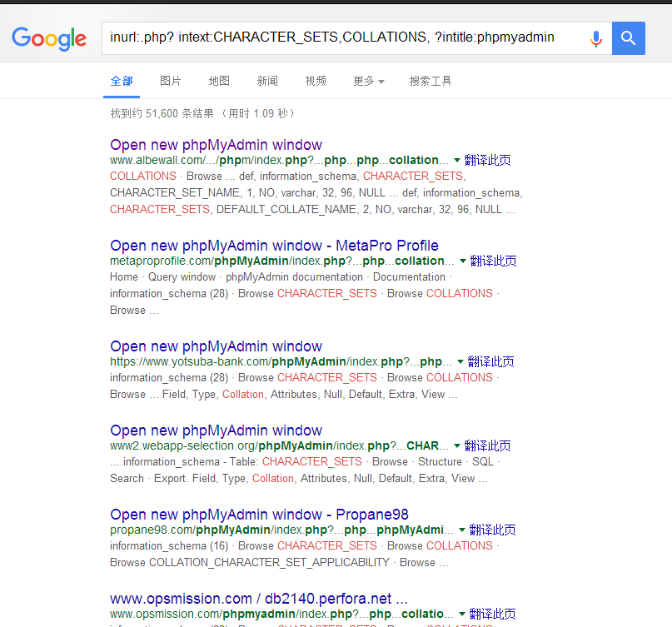Open the 'Propane98' phpMyAdmin result
This screenshot has width=672, height=627.
[259, 515]
